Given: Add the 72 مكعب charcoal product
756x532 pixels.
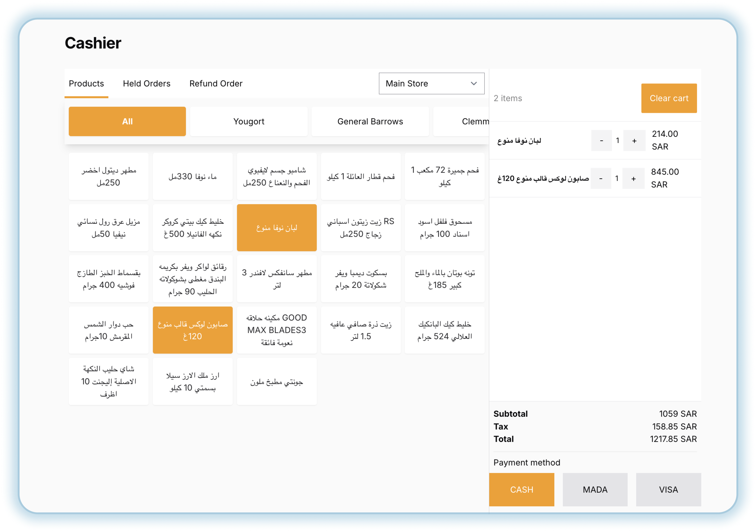Looking at the screenshot, I should pos(444,176).
